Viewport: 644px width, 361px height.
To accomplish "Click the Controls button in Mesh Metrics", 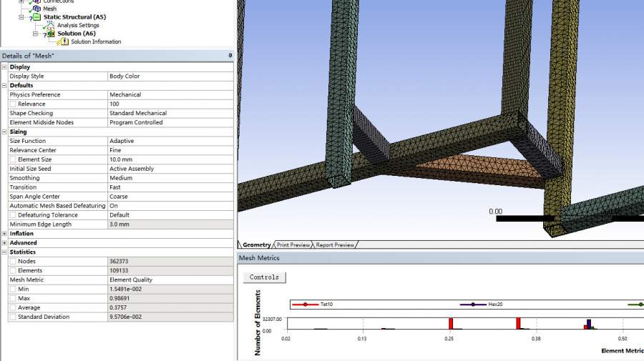I will tap(264, 277).
